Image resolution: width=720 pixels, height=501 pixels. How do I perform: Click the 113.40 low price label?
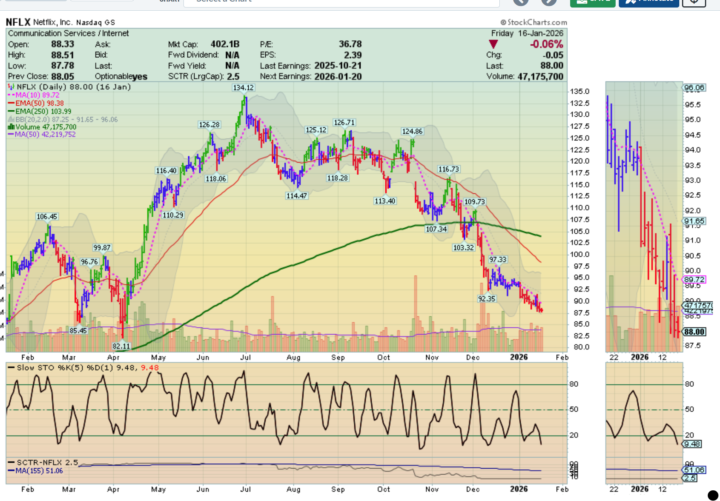coord(385,201)
